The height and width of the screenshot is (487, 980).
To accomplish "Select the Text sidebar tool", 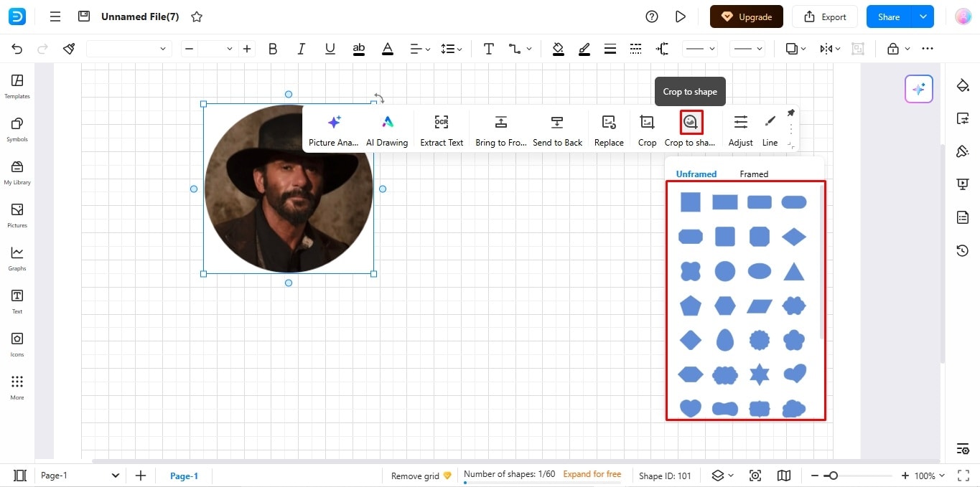I will (17, 301).
